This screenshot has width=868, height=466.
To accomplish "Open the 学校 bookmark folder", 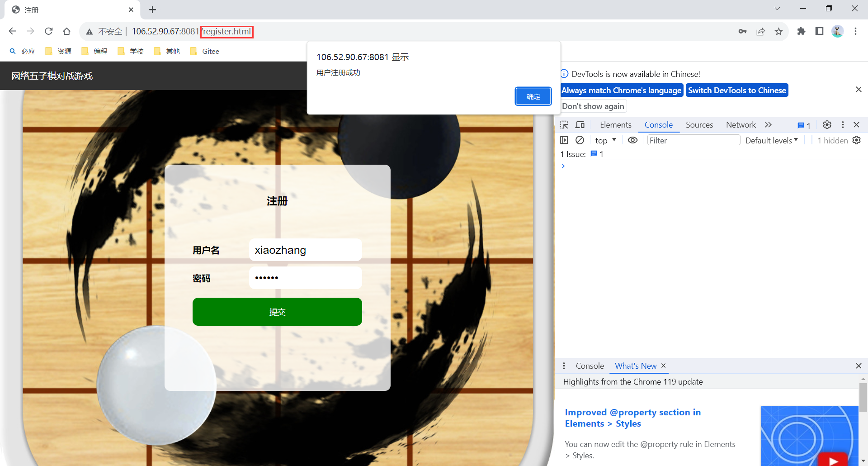I will [x=130, y=51].
